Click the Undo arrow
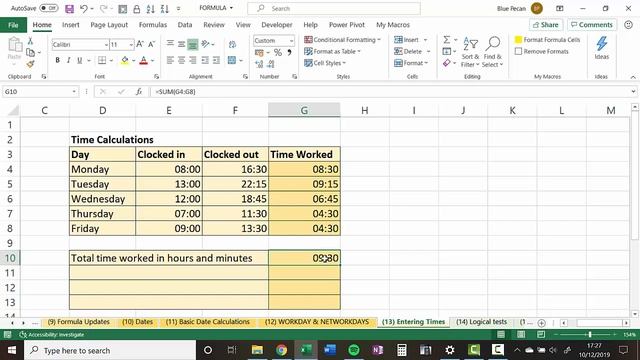640x360 pixels. click(x=84, y=9)
